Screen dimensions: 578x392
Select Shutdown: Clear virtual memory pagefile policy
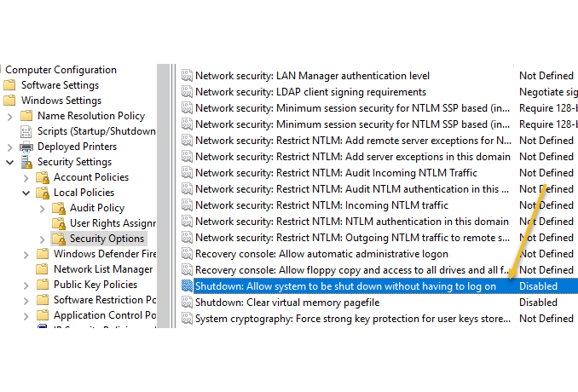pos(286,303)
